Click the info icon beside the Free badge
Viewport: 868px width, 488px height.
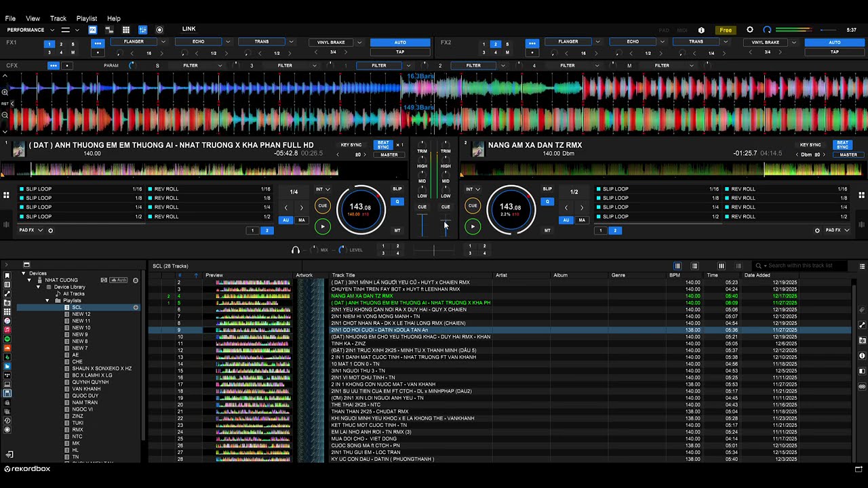[701, 30]
